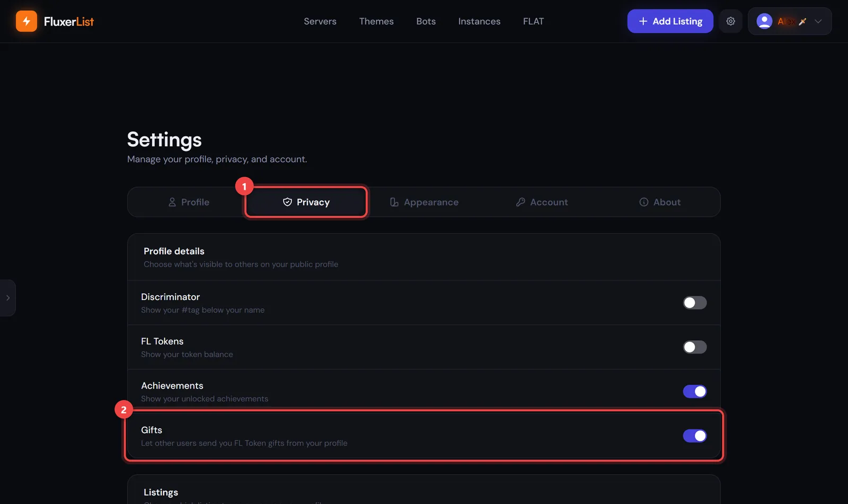Open the Servers navigation link
This screenshot has width=848, height=504.
tap(320, 21)
